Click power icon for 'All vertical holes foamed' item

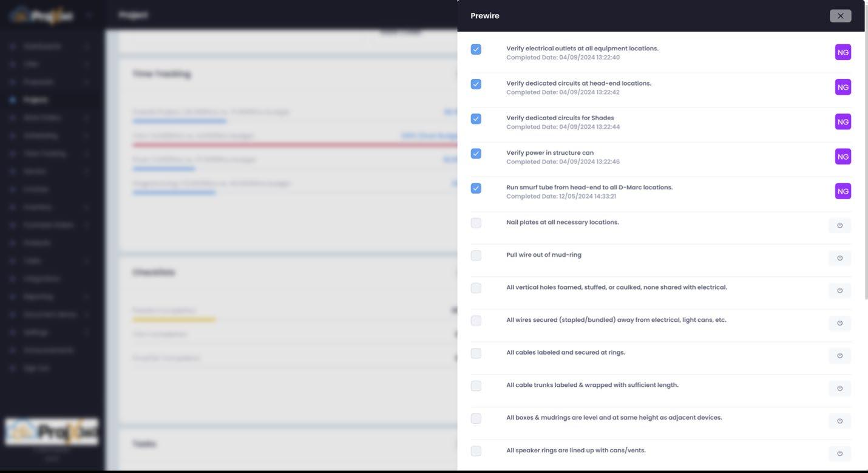click(x=839, y=290)
